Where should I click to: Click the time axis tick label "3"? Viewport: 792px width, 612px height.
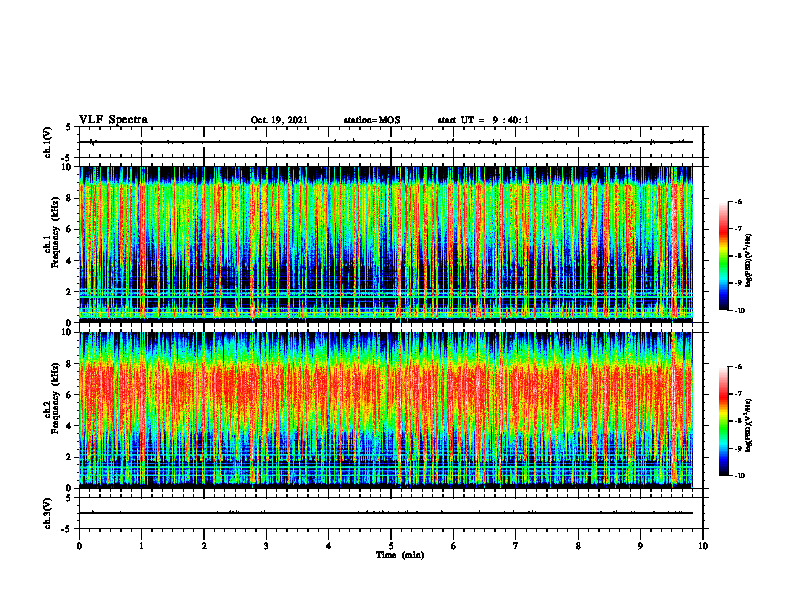click(x=266, y=546)
